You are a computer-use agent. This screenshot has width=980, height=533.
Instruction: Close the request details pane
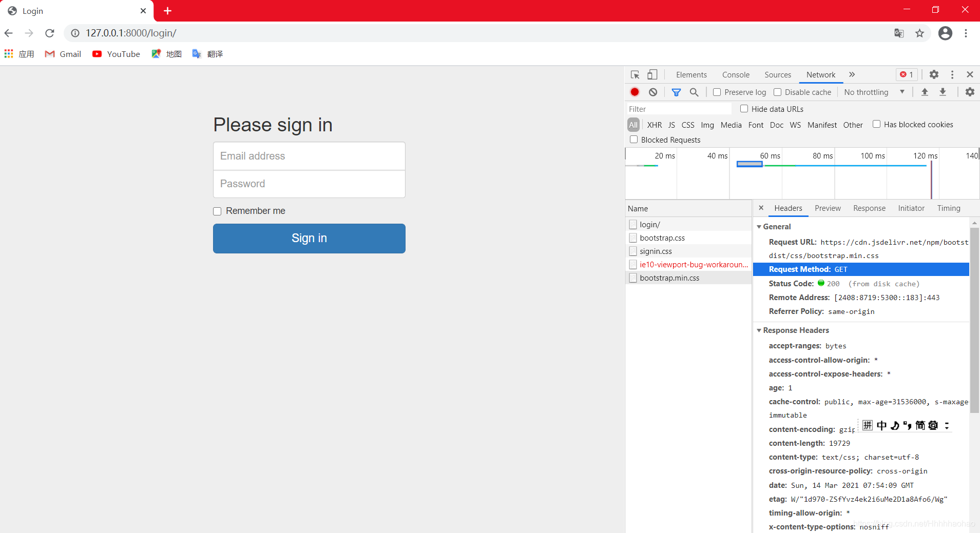[x=761, y=208]
